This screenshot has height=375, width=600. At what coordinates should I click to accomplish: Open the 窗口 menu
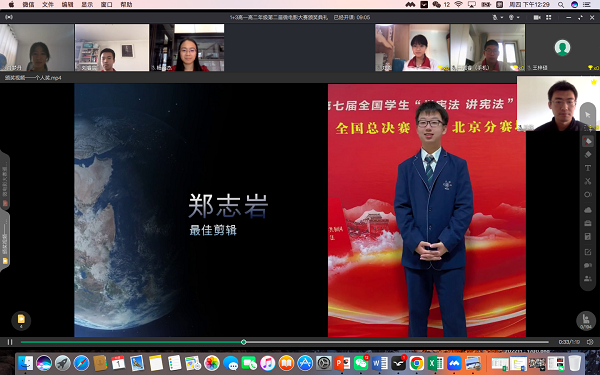107,5
